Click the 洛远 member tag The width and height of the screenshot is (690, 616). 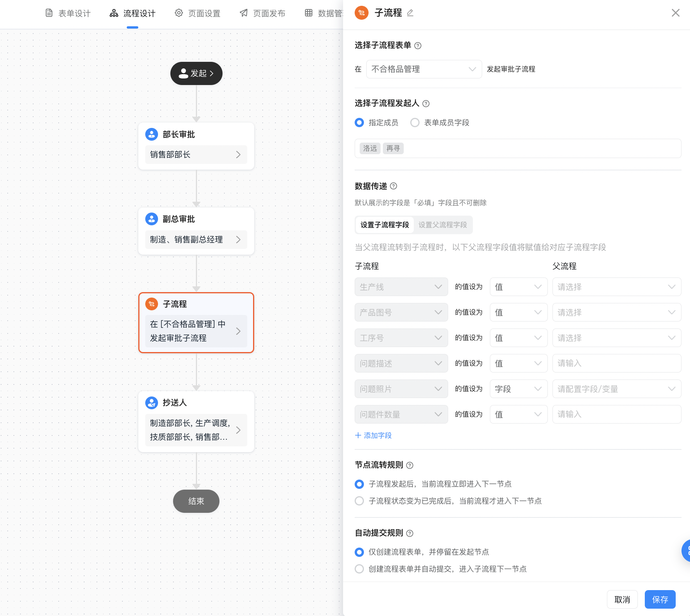click(370, 148)
